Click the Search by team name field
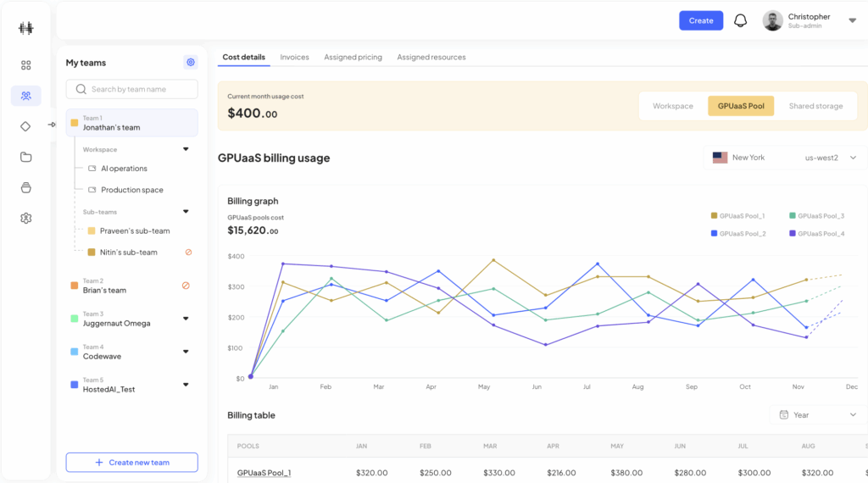This screenshot has height=483, width=868. (131, 89)
